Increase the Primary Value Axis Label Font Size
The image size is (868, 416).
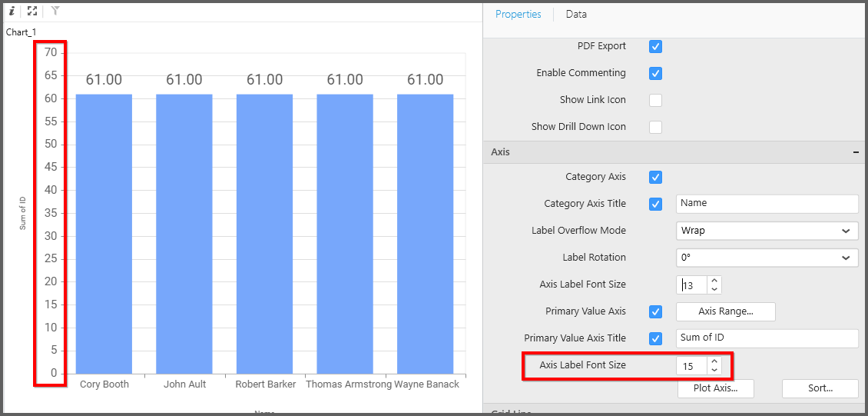pos(714,361)
